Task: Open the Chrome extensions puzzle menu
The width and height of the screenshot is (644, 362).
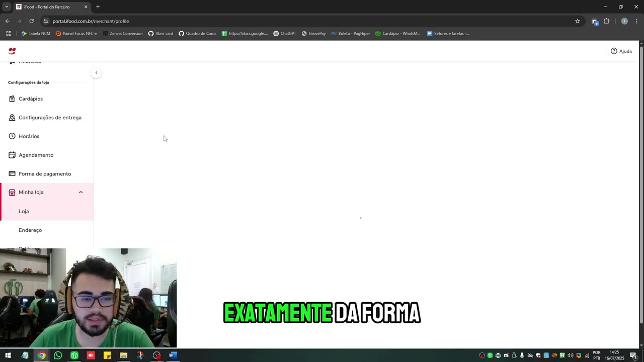Action: point(606,21)
